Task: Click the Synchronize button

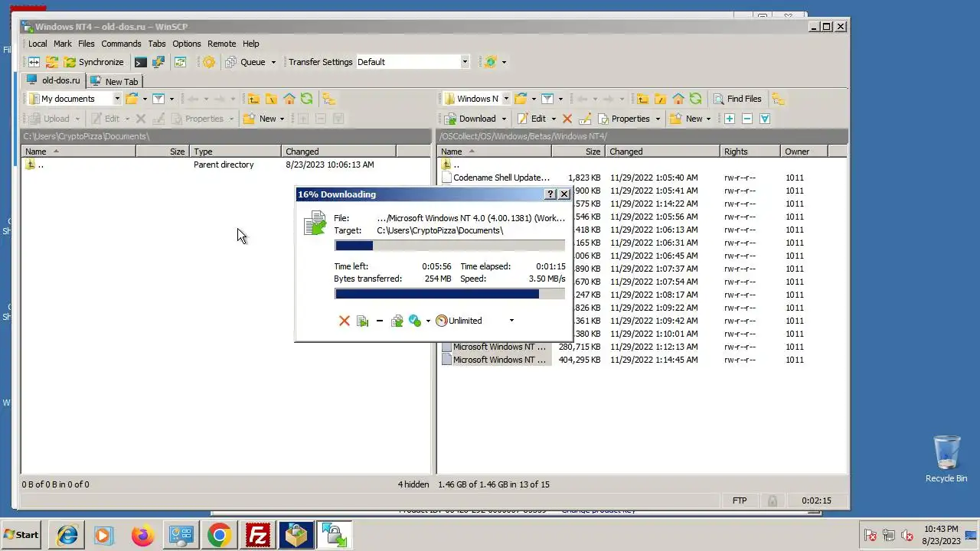Action: (93, 62)
